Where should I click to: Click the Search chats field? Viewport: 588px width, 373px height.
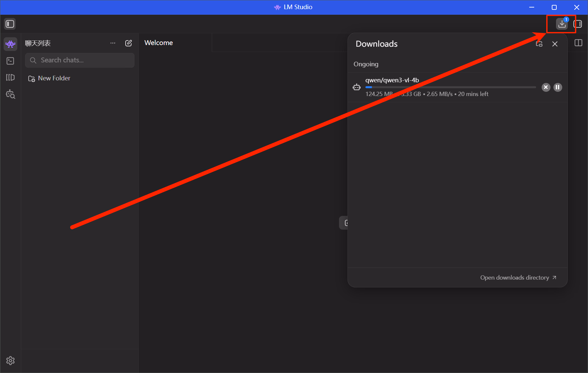click(80, 60)
